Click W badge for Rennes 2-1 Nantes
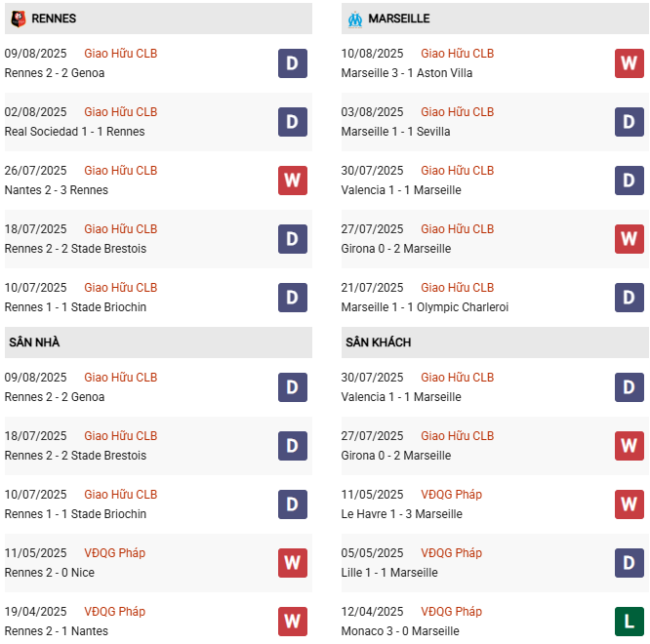The image size is (650, 644). (293, 622)
